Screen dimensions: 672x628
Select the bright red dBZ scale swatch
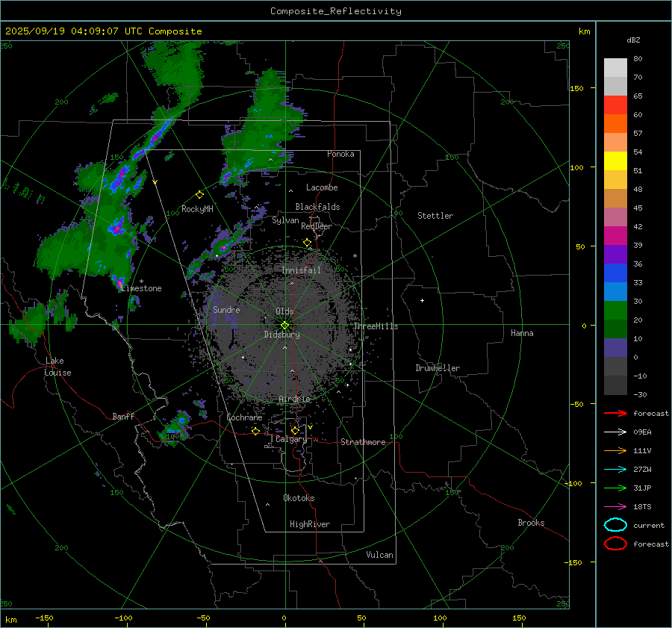tap(615, 105)
